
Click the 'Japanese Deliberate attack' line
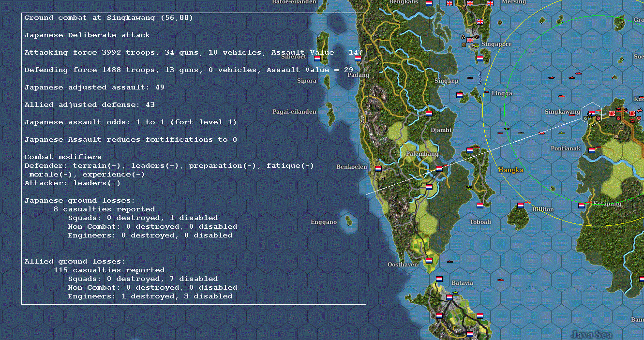(x=87, y=35)
